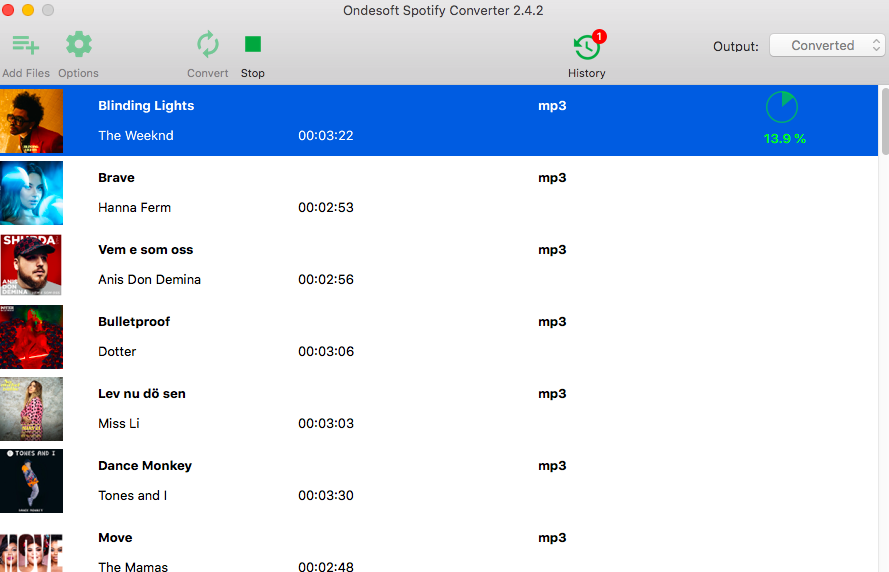Image resolution: width=889 pixels, height=572 pixels.
Task: Click the duration 00:03:30
Action: 326,495
